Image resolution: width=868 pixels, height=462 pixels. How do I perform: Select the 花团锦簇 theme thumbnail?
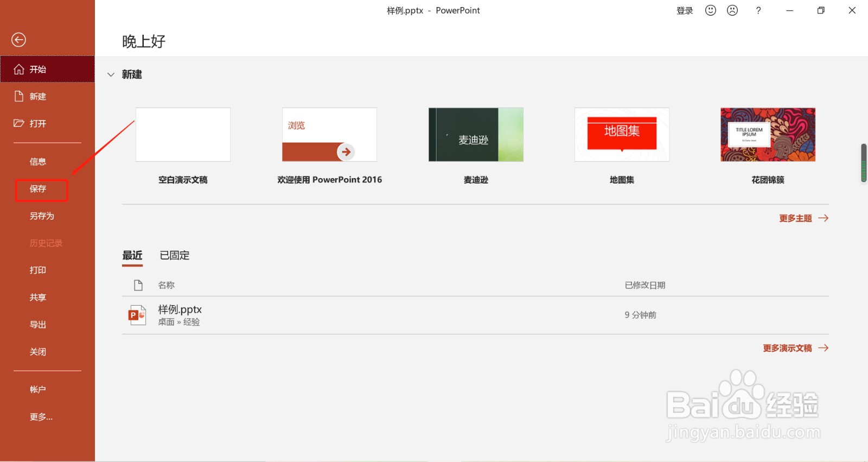tap(768, 135)
